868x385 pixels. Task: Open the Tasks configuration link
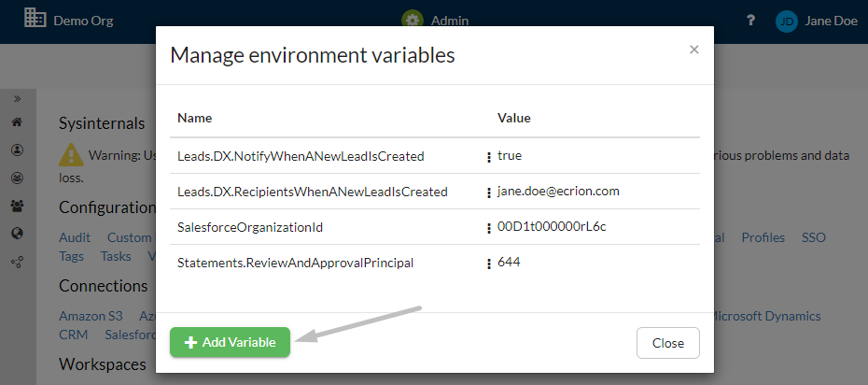point(116,256)
